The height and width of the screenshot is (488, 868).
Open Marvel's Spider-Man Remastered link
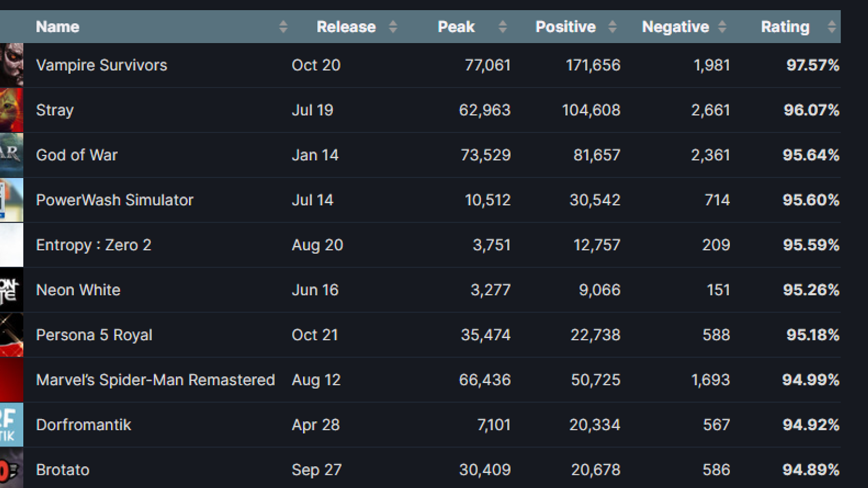[x=155, y=380]
